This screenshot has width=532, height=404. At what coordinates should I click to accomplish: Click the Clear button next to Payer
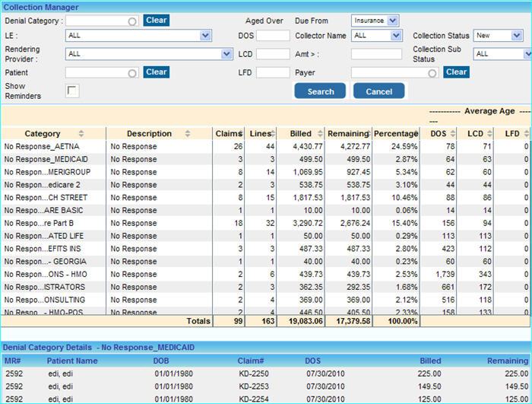pyautogui.click(x=456, y=72)
